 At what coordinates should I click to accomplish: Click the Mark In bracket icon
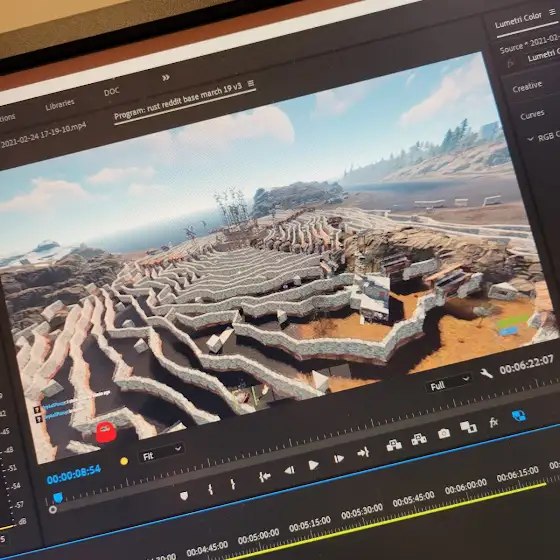pos(210,489)
